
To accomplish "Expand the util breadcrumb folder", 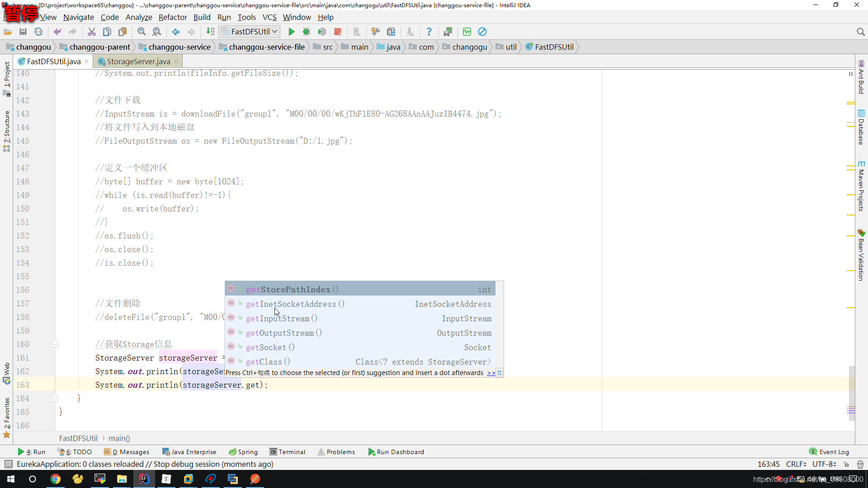I will pyautogui.click(x=506, y=47).
